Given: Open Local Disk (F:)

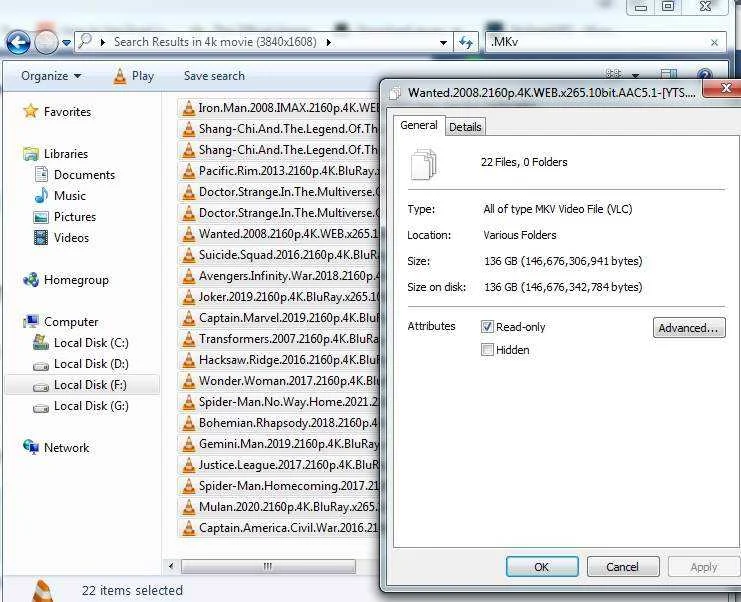Looking at the screenshot, I should point(81,385).
